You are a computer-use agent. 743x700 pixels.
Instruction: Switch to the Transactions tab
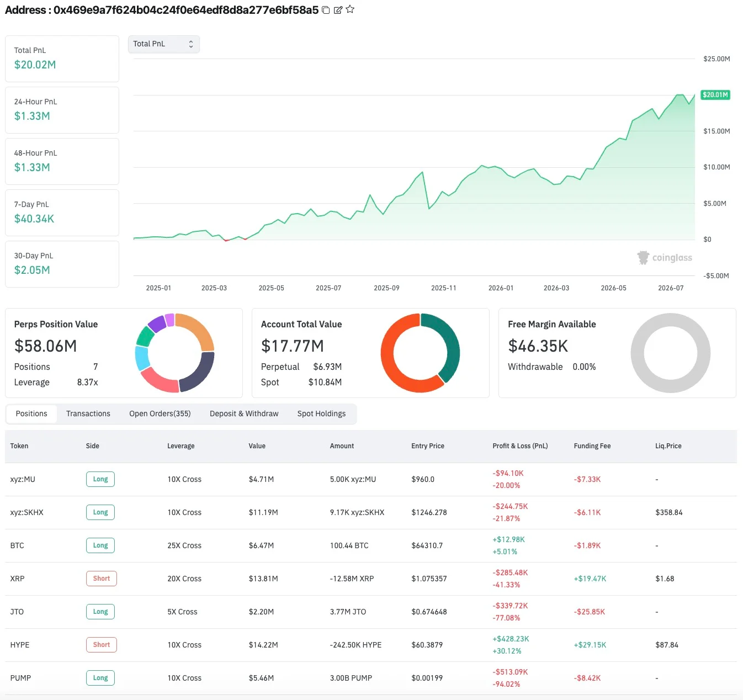(88, 413)
